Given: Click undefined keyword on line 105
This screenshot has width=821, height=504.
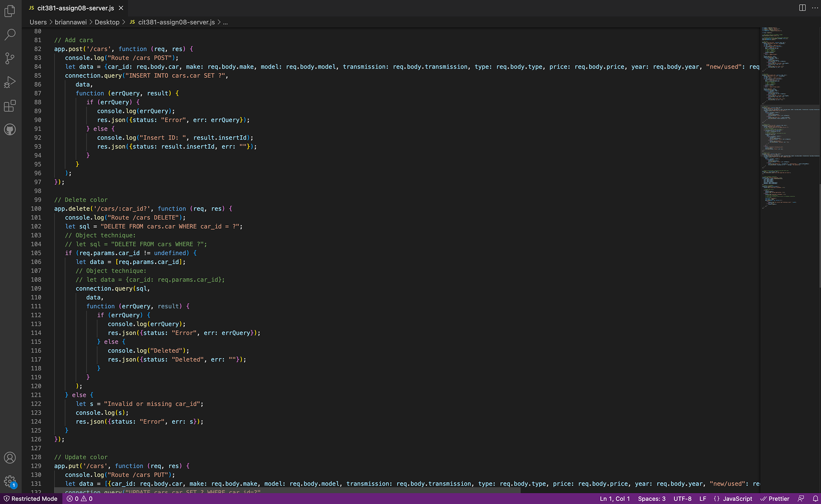Looking at the screenshot, I should (170, 253).
